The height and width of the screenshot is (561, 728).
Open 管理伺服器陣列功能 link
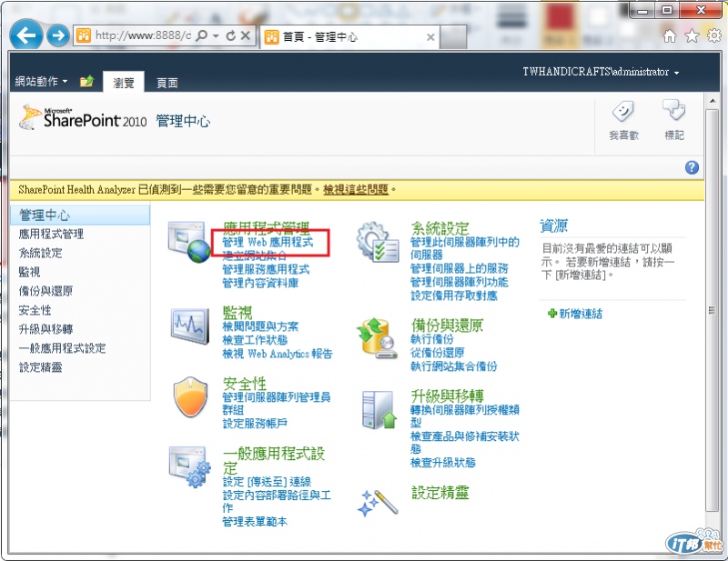point(460,282)
